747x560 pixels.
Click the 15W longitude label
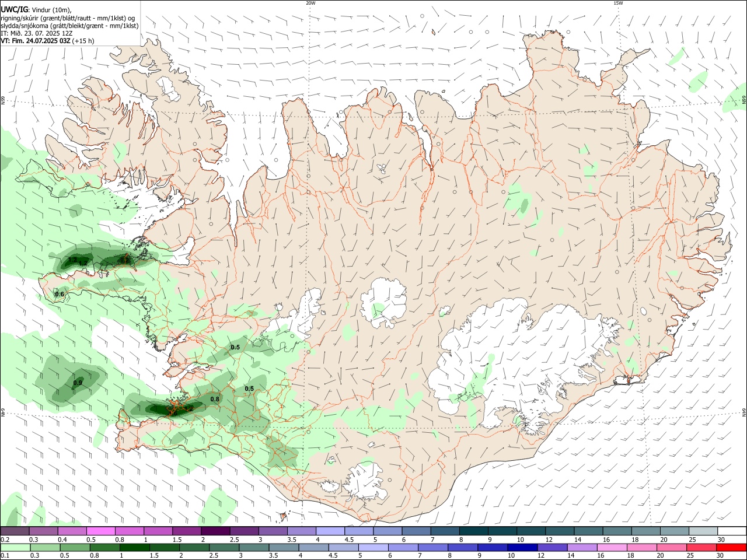tap(618, 3)
